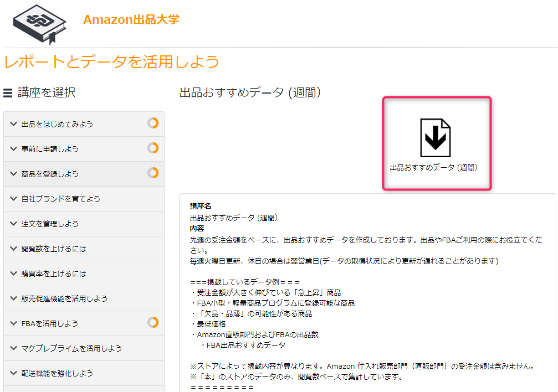This screenshot has width=558, height=392.
Task: Click the 講座を選択 sidebar heading
Action: (x=47, y=92)
